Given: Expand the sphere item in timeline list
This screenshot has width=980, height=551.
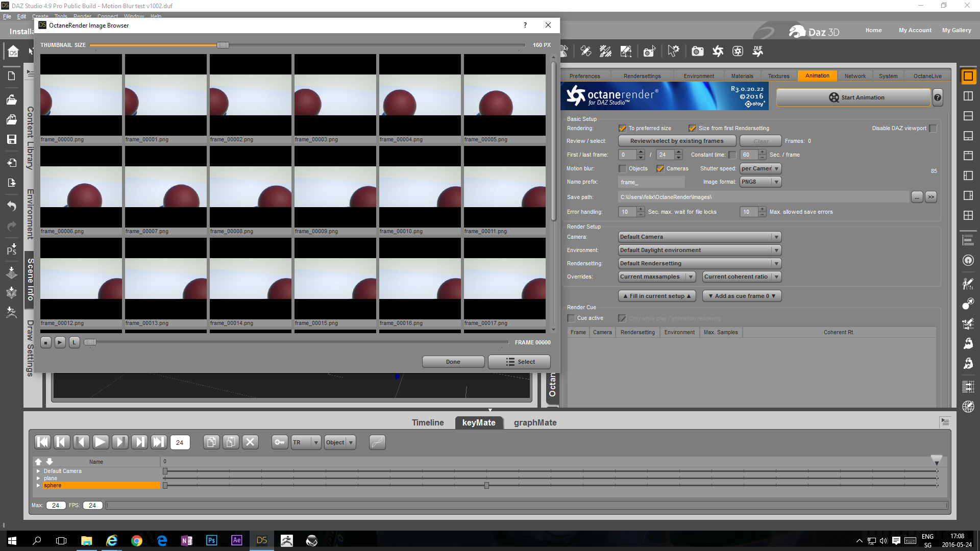Looking at the screenshot, I should pyautogui.click(x=38, y=486).
